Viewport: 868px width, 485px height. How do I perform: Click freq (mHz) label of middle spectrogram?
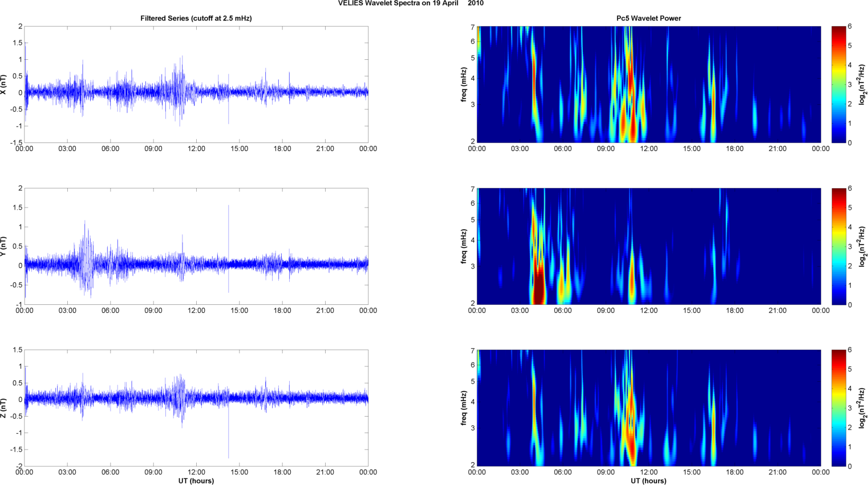click(464, 246)
